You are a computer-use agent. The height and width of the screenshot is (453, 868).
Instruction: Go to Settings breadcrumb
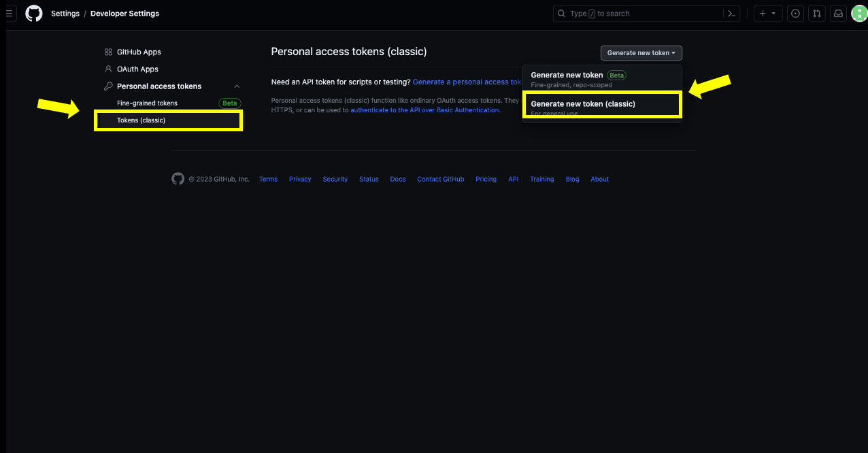(x=65, y=14)
